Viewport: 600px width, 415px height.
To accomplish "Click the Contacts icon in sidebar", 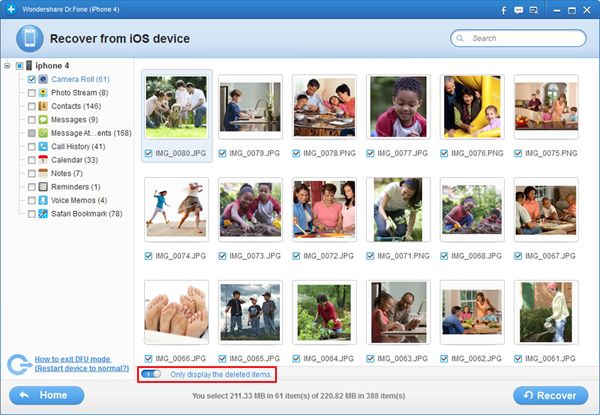I will click(x=44, y=106).
